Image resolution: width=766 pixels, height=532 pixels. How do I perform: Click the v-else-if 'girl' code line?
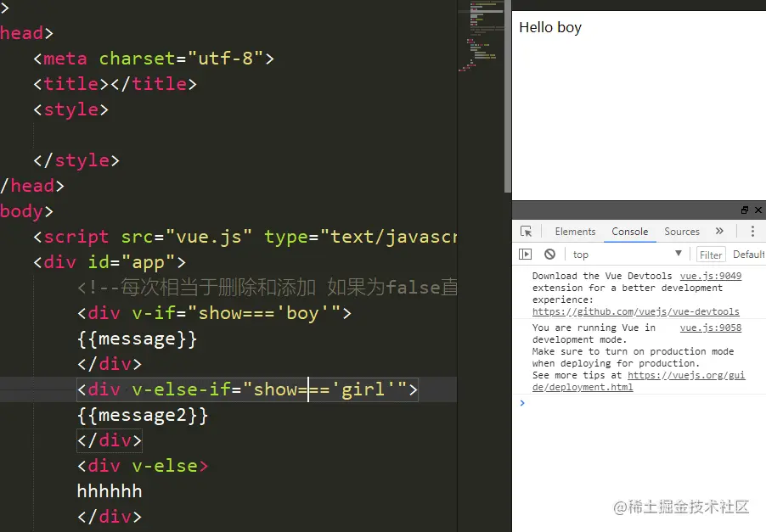(x=247, y=389)
